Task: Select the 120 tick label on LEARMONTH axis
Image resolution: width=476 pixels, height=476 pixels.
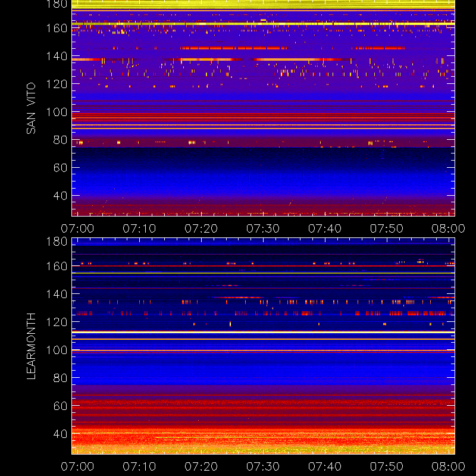Action: pyautogui.click(x=57, y=322)
